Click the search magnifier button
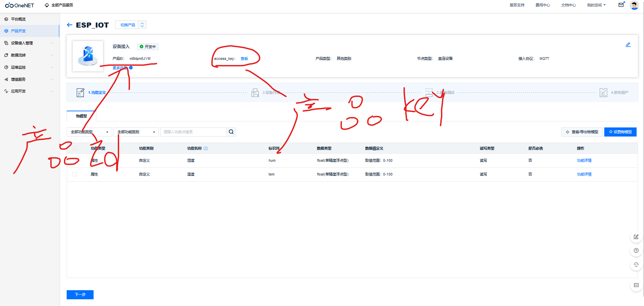644x306 pixels. pos(231,132)
